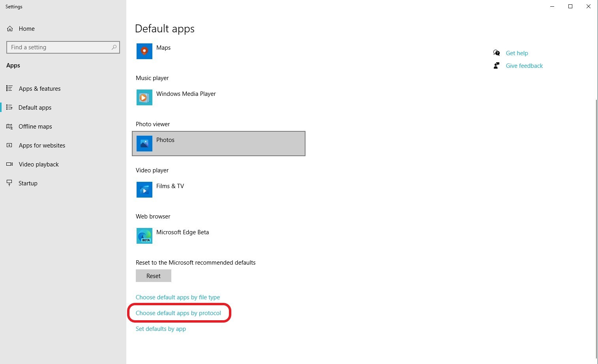Click the Get help chat icon
Screen dimensions: 598x364
(497, 53)
